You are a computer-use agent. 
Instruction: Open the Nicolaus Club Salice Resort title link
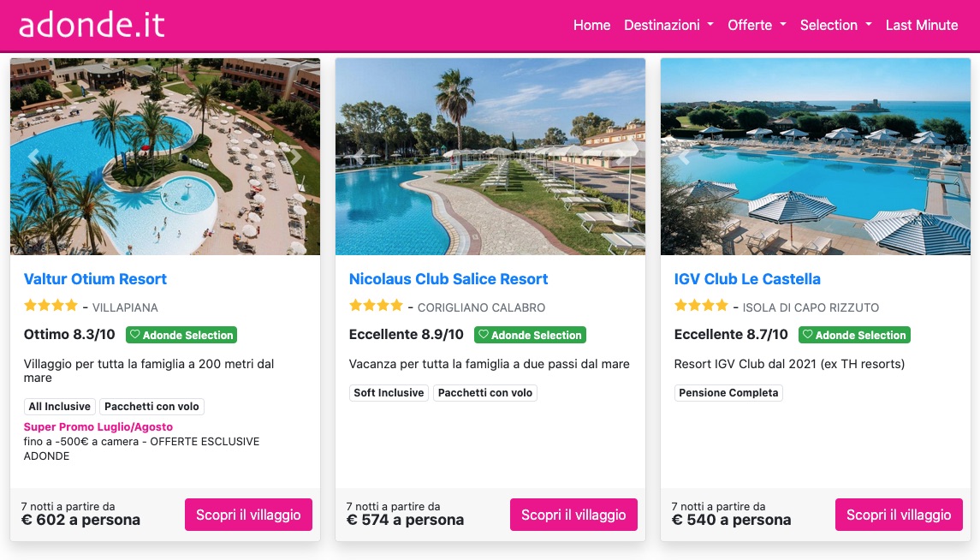[448, 279]
